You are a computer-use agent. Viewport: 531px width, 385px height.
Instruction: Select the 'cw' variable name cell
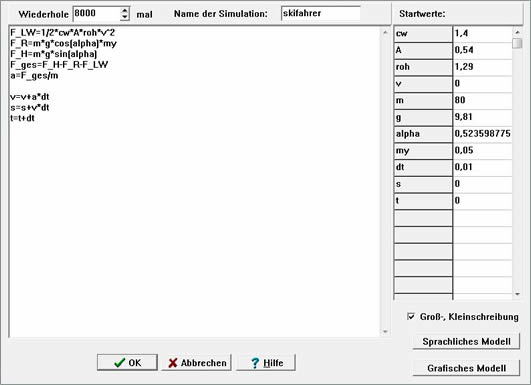(423, 34)
